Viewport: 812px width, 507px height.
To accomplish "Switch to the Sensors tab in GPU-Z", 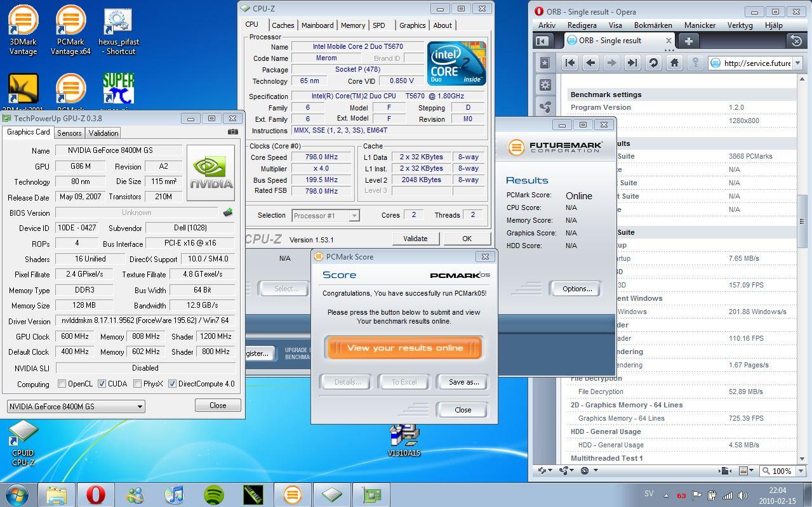I will 69,133.
